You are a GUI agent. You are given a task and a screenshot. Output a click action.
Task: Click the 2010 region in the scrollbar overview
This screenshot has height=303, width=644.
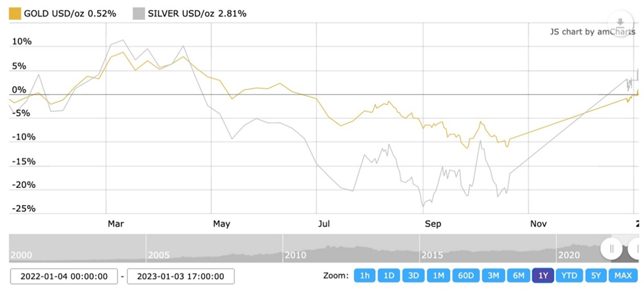coord(295,255)
